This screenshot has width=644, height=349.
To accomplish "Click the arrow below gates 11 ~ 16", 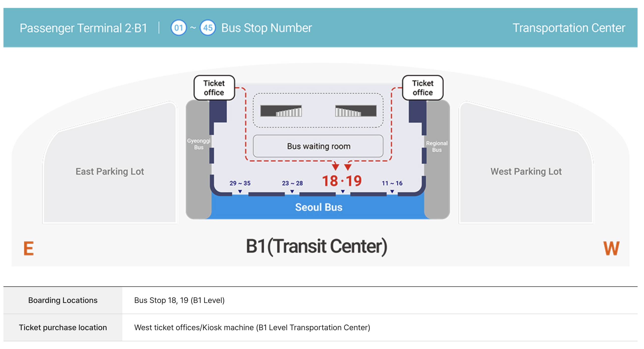I will (x=392, y=192).
